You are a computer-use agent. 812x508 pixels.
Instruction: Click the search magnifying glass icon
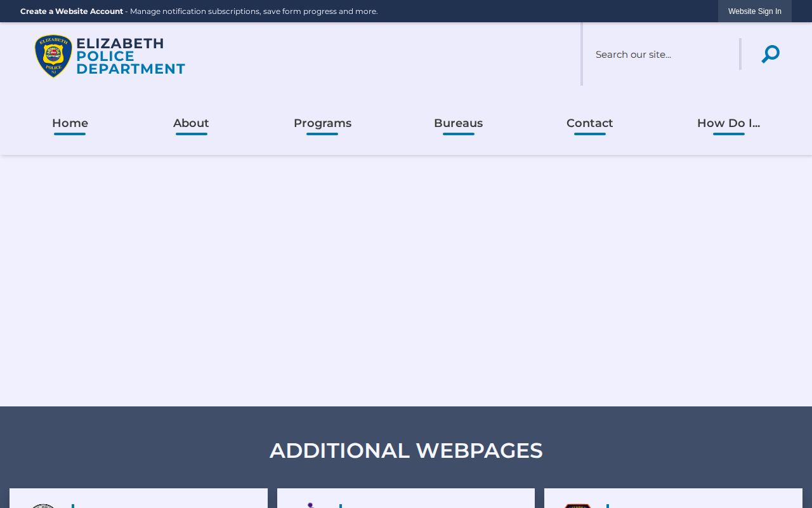770,54
